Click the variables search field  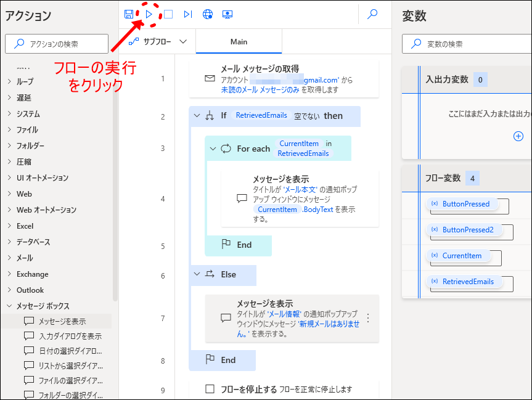pyautogui.click(x=467, y=44)
